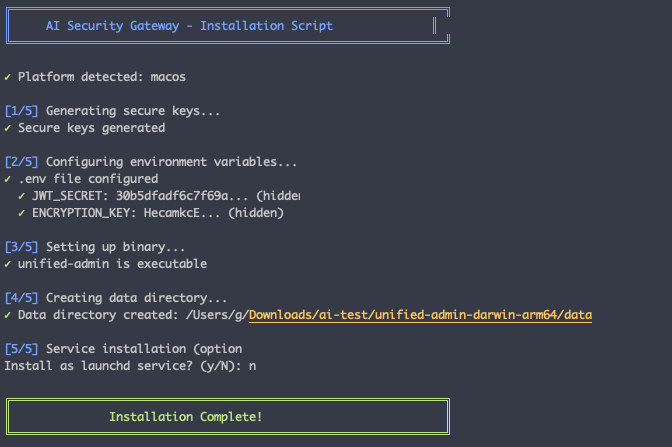Click the checkmark beside unified-admin is executable
Image resolution: width=672 pixels, height=447 pixels.
pos(8,264)
